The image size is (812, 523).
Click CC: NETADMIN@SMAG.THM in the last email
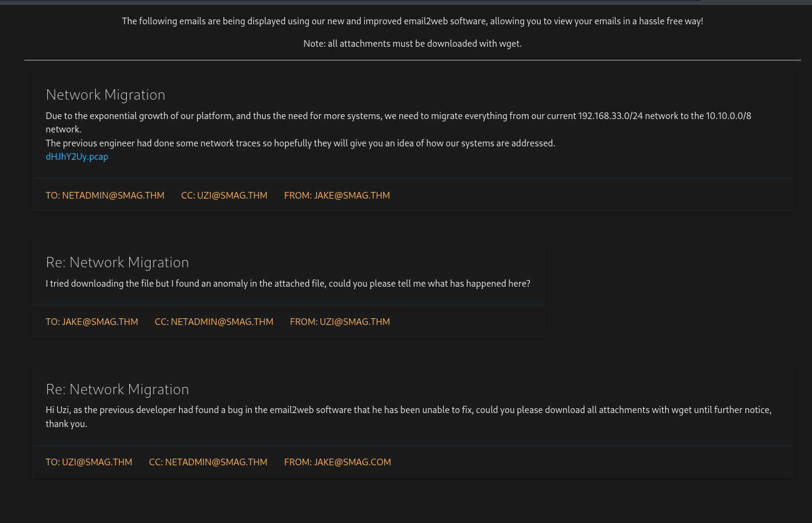(208, 462)
